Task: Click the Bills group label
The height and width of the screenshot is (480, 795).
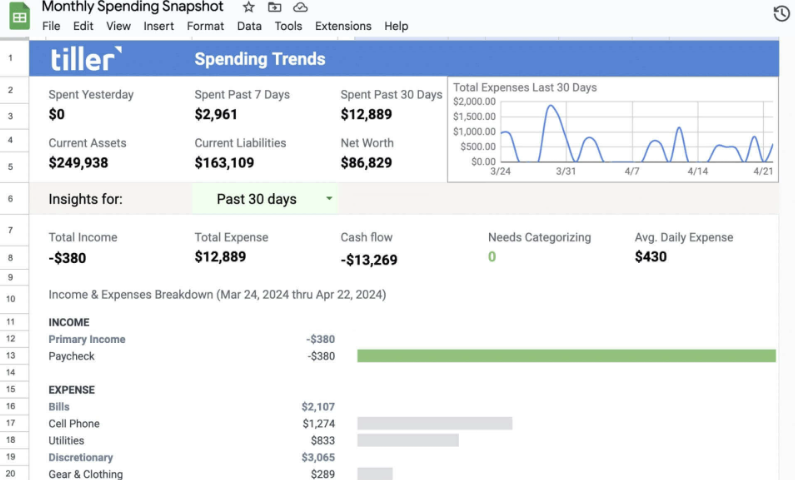Action: pyautogui.click(x=59, y=407)
